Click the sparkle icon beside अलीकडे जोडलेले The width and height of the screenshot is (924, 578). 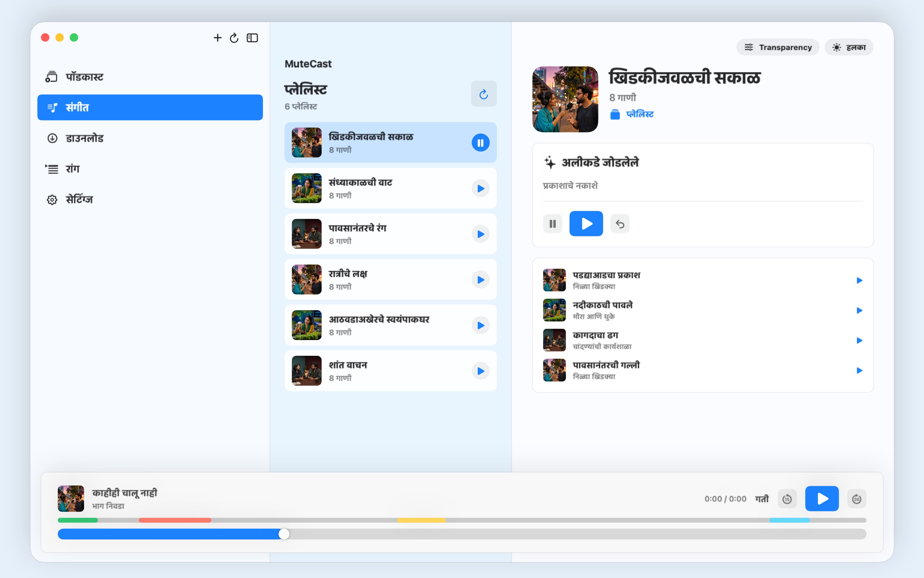point(550,162)
